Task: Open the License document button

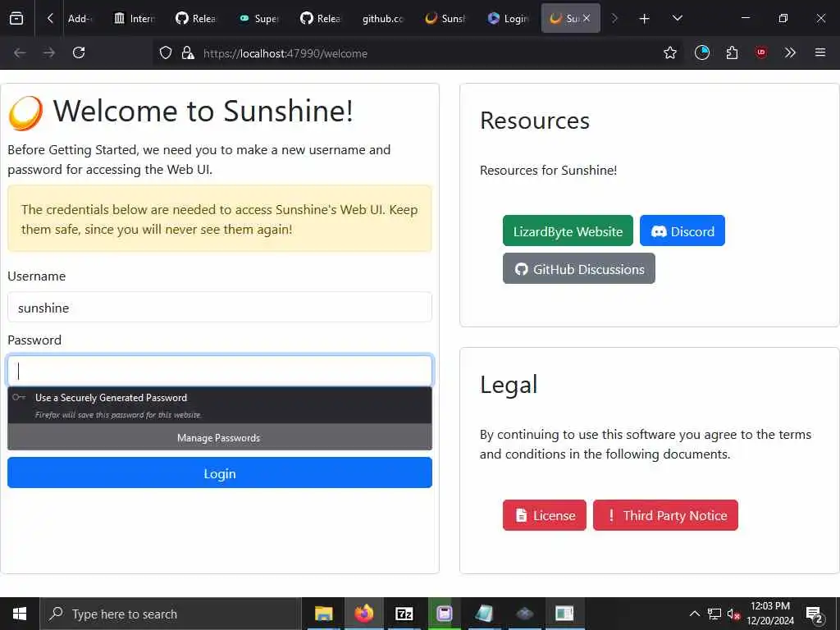Action: pos(545,515)
